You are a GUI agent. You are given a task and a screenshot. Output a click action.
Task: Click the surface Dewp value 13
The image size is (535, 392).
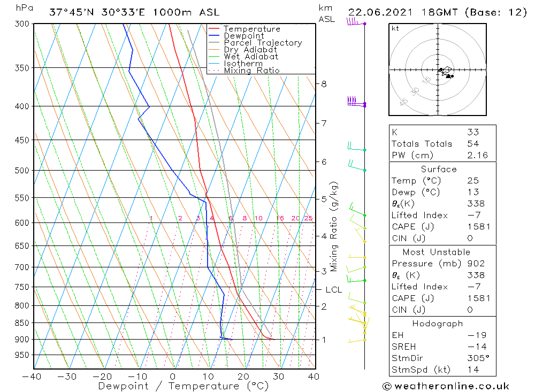click(x=473, y=192)
